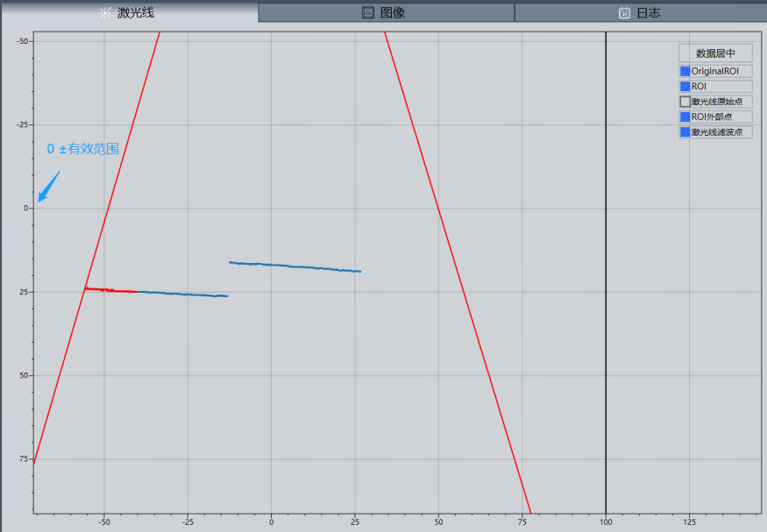Click the laser line tab's starburst icon
767x532 pixels.
105,13
